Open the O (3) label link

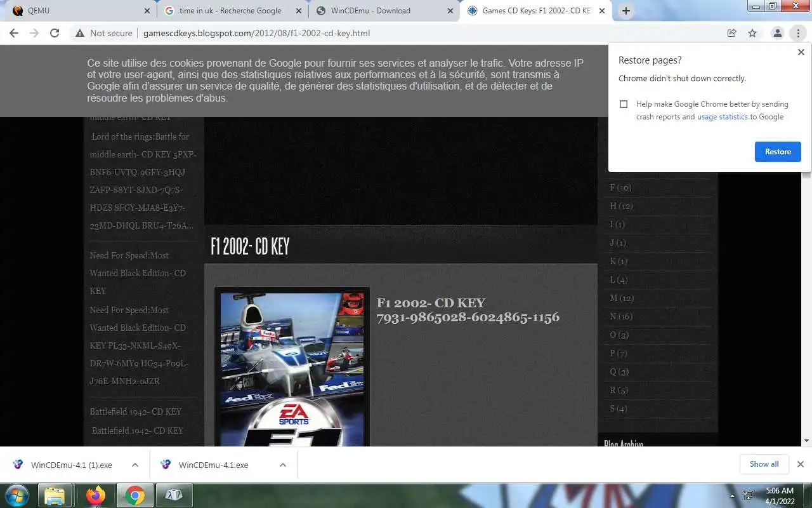click(619, 335)
